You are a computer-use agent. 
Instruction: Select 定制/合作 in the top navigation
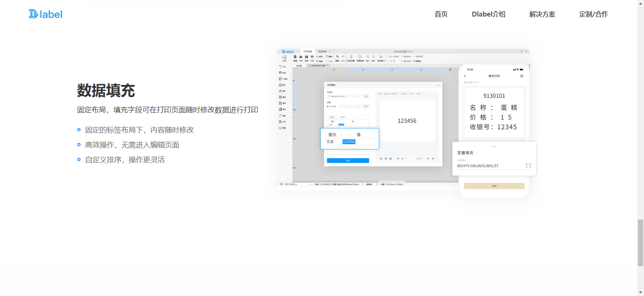click(594, 14)
